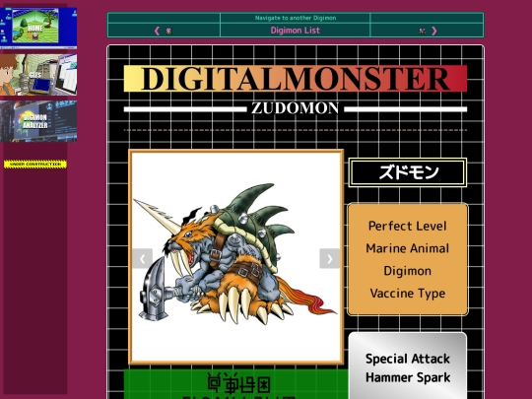This screenshot has width=532, height=399.
Task: Click the Special Attack label
Action: click(x=408, y=359)
